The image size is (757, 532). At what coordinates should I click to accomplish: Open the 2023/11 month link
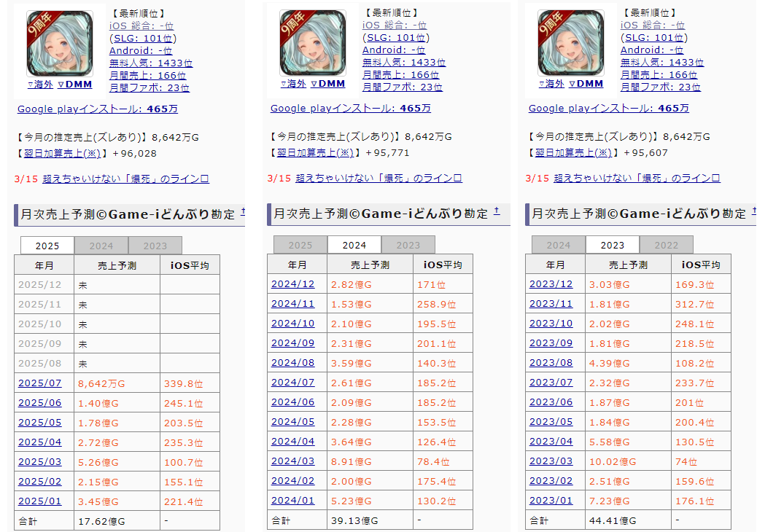point(551,304)
